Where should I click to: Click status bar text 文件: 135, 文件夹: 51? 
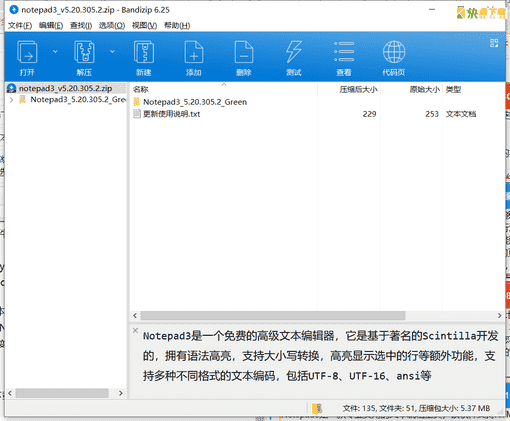coord(379,408)
